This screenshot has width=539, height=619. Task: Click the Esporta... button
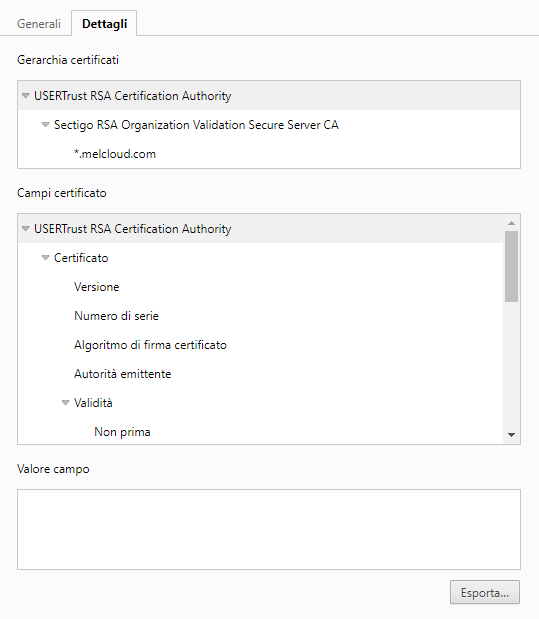pyautogui.click(x=485, y=592)
